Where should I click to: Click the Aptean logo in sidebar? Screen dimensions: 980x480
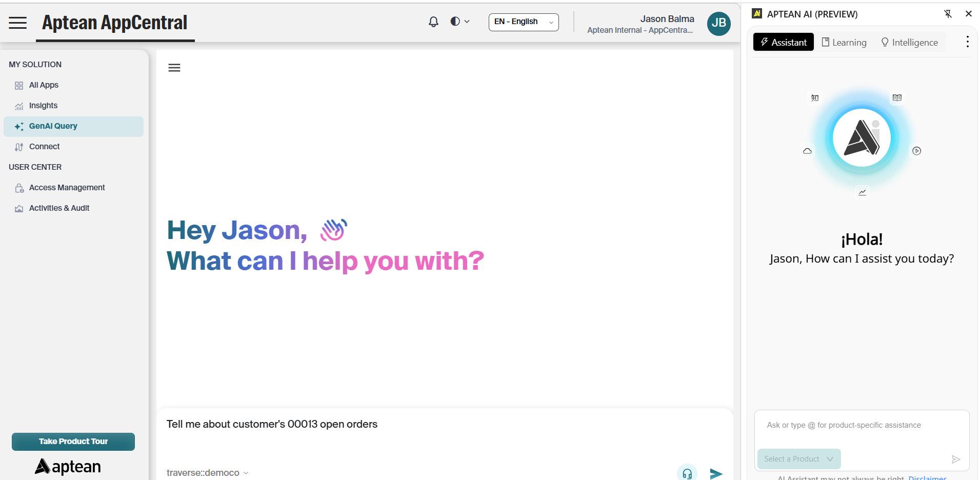(x=68, y=467)
